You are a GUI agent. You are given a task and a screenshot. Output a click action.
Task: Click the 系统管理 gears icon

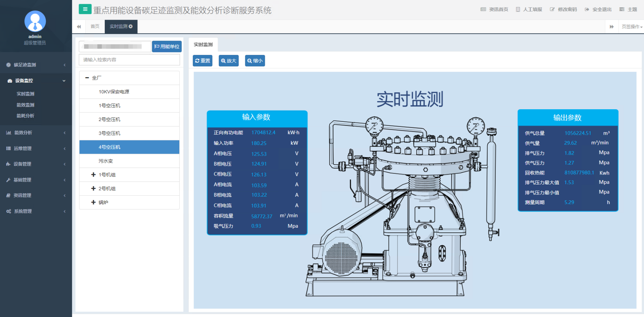coord(8,211)
